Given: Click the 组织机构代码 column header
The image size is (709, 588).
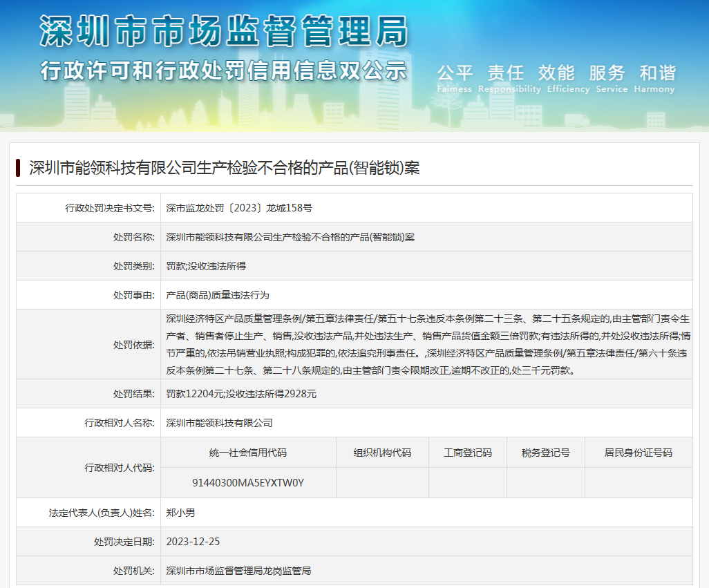Looking at the screenshot, I should [x=383, y=453].
